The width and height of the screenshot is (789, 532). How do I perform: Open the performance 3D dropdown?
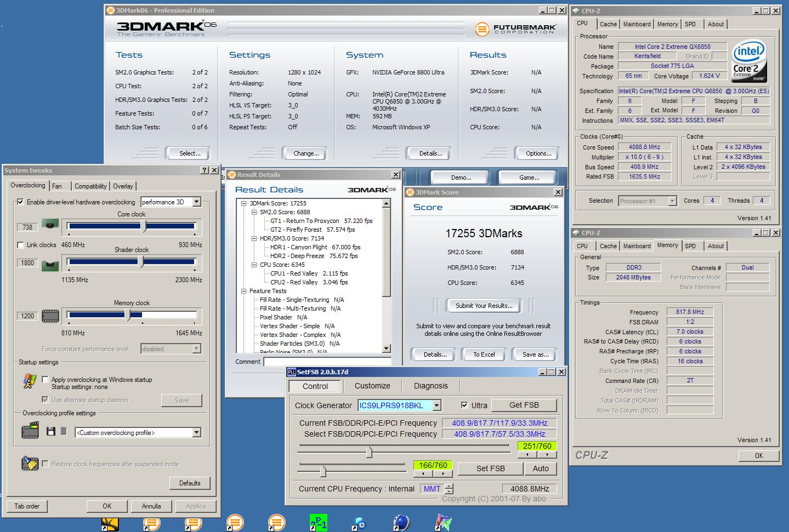[x=196, y=202]
